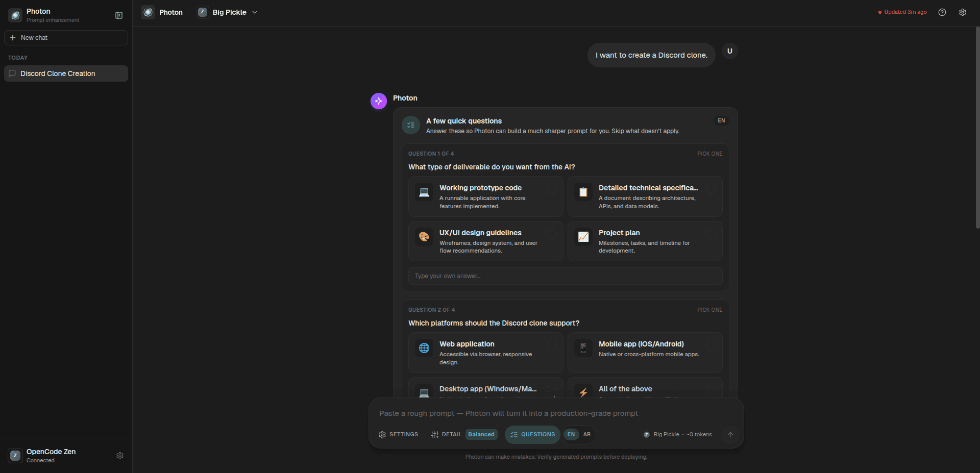
Task: Click the globe icon on Web application
Action: point(424,348)
